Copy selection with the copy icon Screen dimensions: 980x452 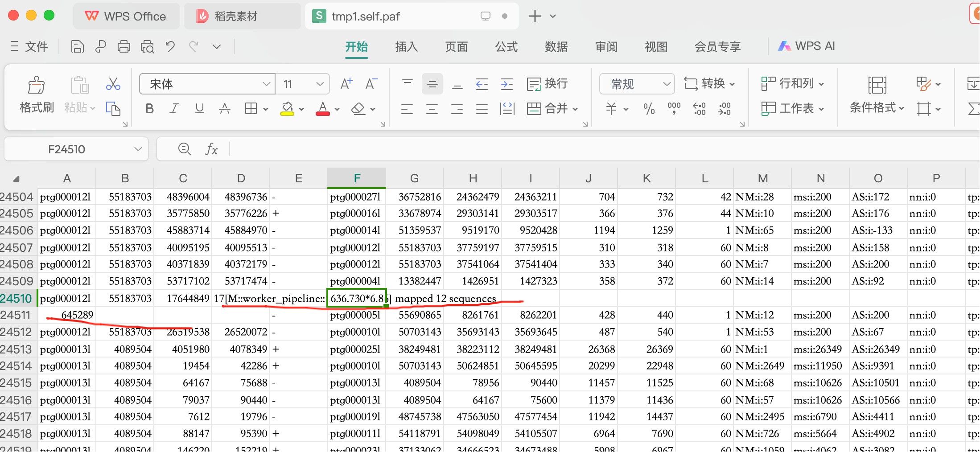tap(113, 108)
